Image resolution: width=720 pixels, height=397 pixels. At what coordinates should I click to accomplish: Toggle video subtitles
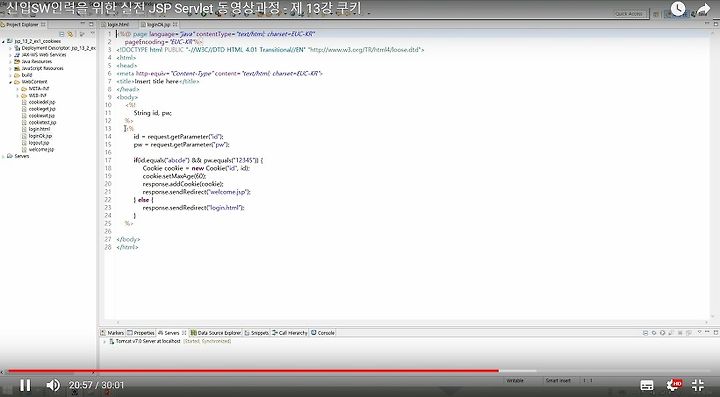[647, 385]
